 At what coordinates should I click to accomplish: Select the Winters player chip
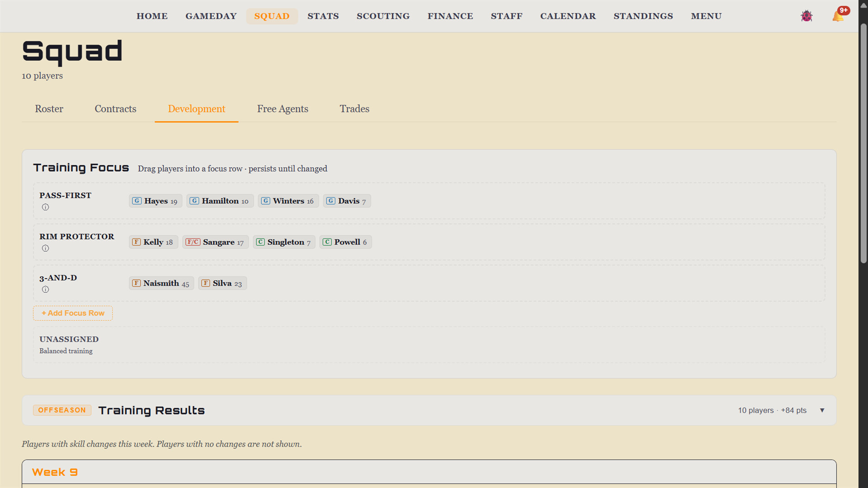[288, 201]
